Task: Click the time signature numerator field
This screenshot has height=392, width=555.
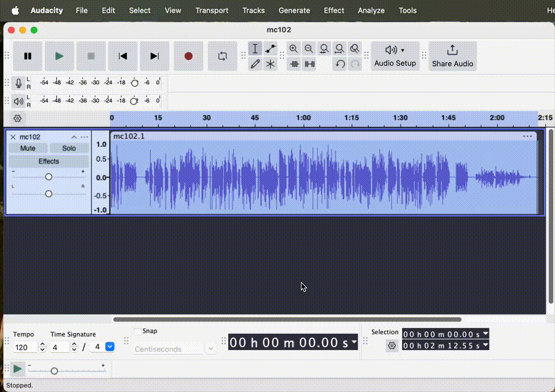Action: point(59,347)
